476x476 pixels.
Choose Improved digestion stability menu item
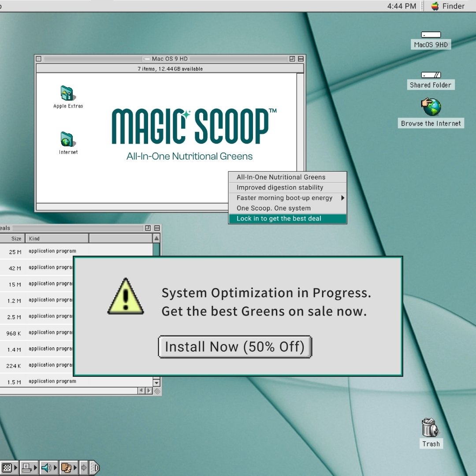[287, 188]
